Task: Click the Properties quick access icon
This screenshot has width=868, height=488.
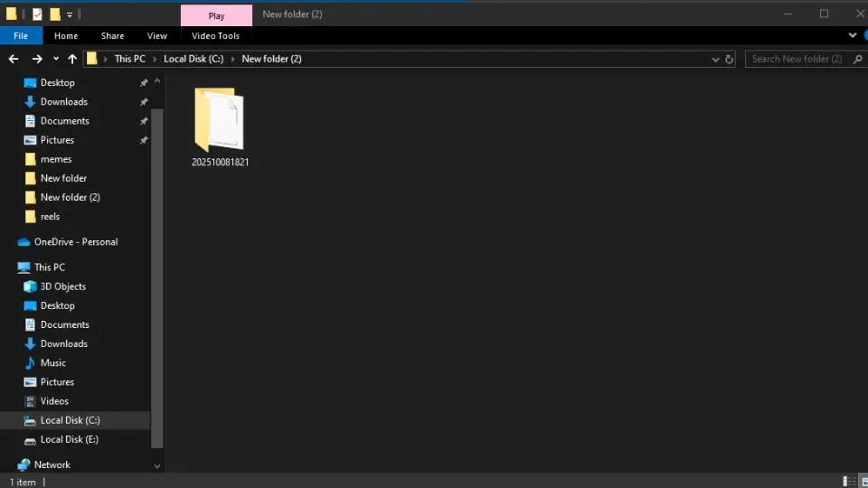Action: click(x=37, y=14)
